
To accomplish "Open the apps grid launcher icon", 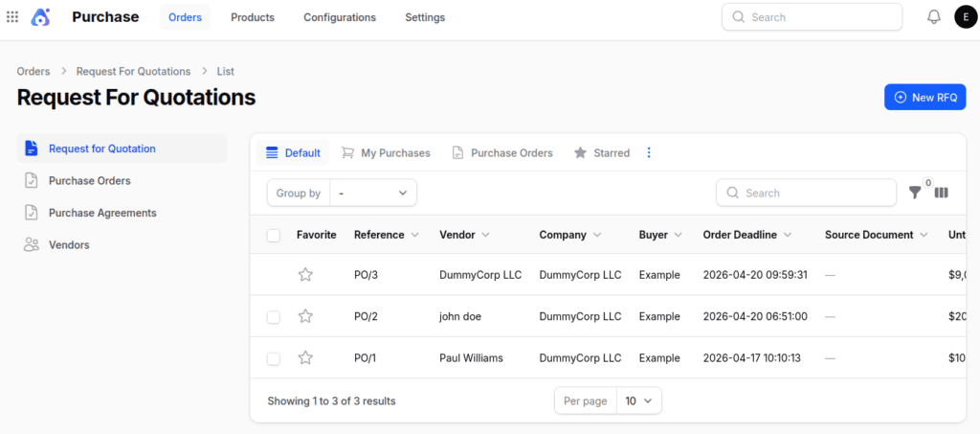I will [x=12, y=17].
